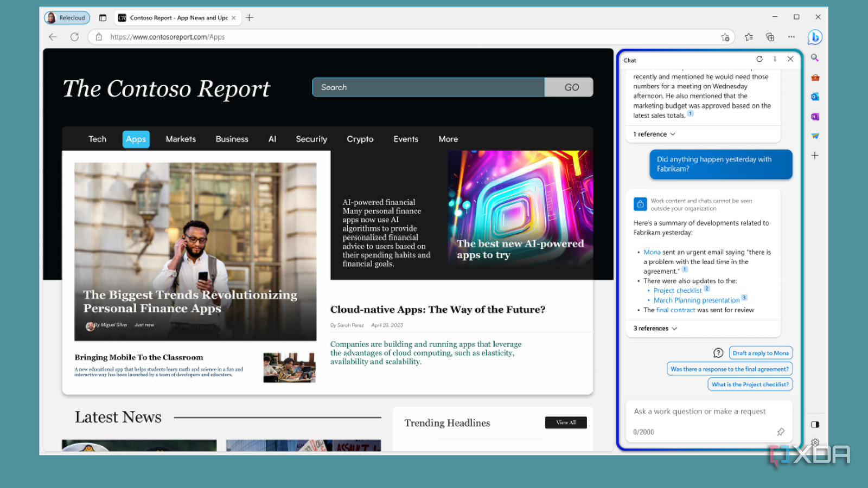Click the suggestions help question icon
Image resolution: width=868 pixels, height=488 pixels.
click(x=718, y=353)
